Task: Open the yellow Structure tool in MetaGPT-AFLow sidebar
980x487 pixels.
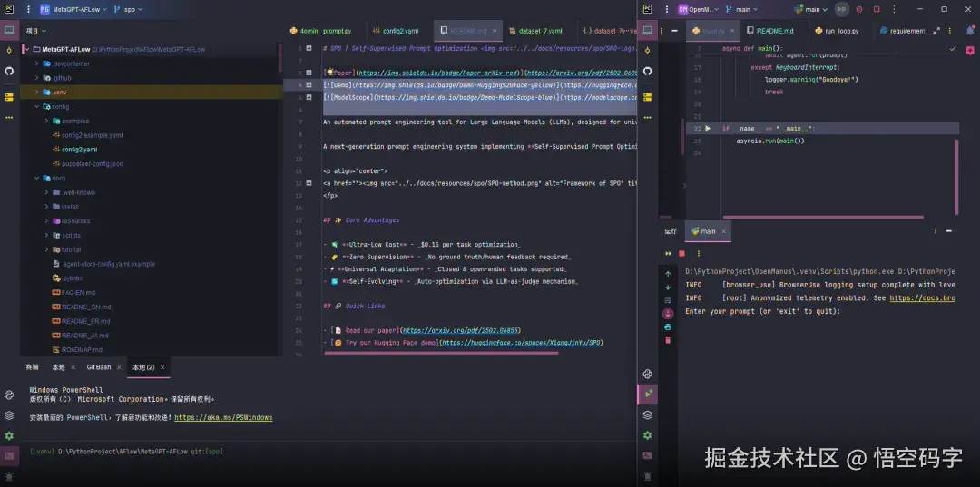Action: (x=9, y=97)
